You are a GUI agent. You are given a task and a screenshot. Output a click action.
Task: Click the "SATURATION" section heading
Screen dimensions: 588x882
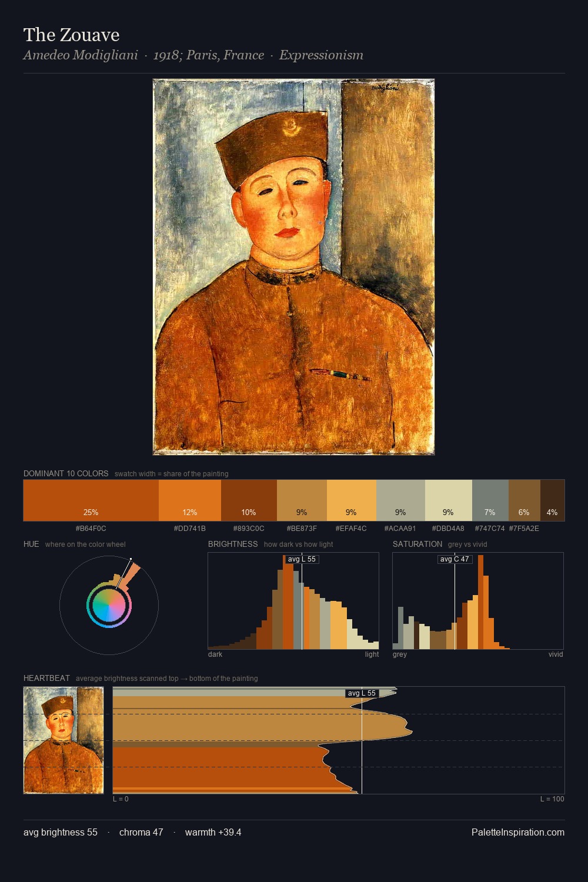(x=417, y=544)
